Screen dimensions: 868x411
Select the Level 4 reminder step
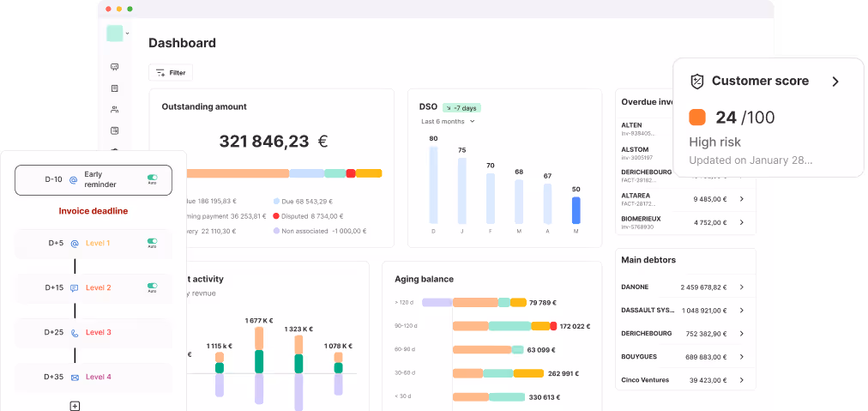(93, 378)
